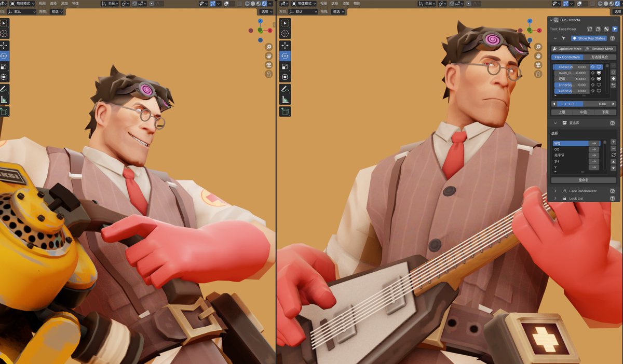This screenshot has width=623, height=364.
Task: Click the Optimize Merc button
Action: (567, 49)
